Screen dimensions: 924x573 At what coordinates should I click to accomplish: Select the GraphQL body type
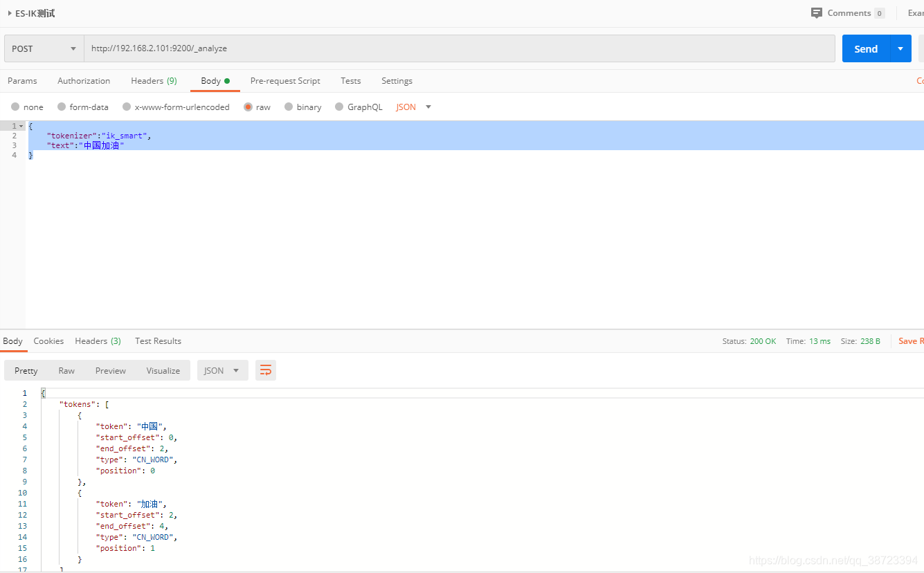359,107
